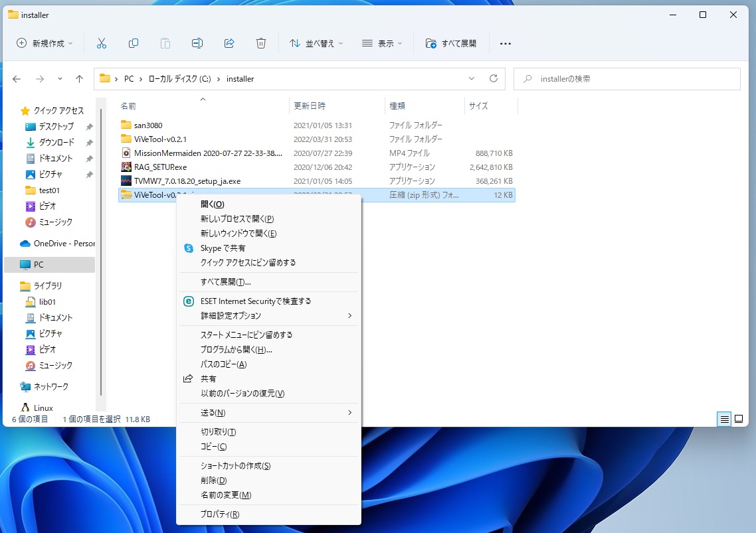Click the Share icon in toolbar
The height and width of the screenshot is (533, 756).
click(x=229, y=43)
